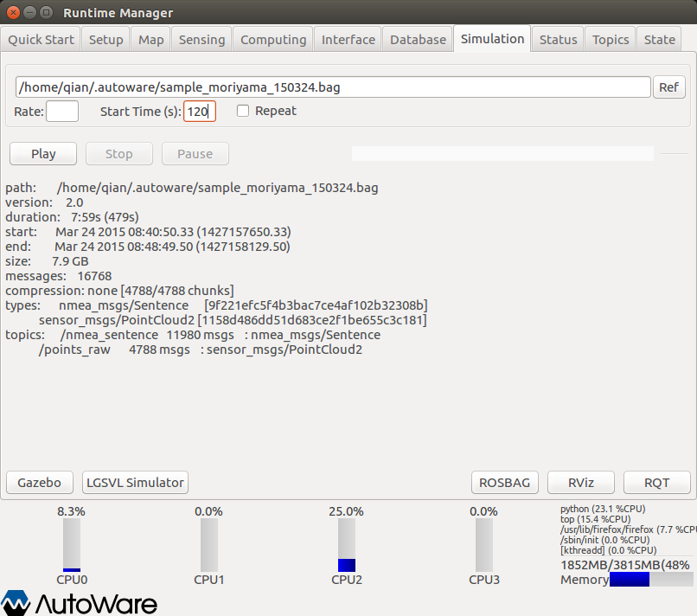The width and height of the screenshot is (697, 616).
Task: Select the Simulation tab
Action: point(492,39)
